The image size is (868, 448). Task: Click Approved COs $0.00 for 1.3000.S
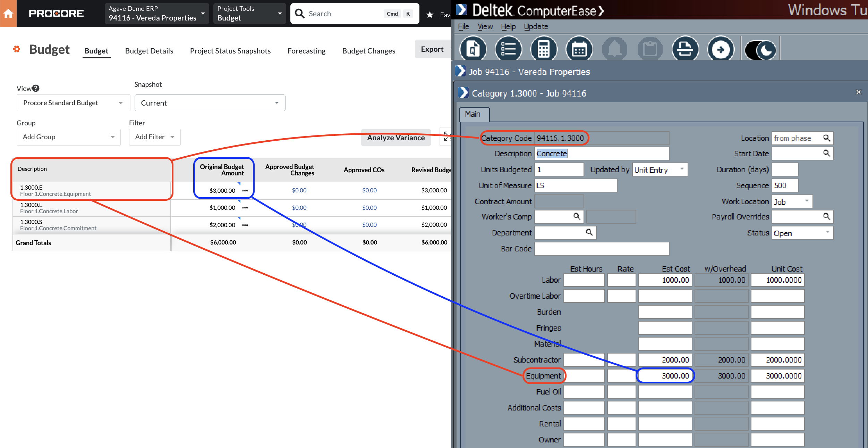click(x=369, y=225)
